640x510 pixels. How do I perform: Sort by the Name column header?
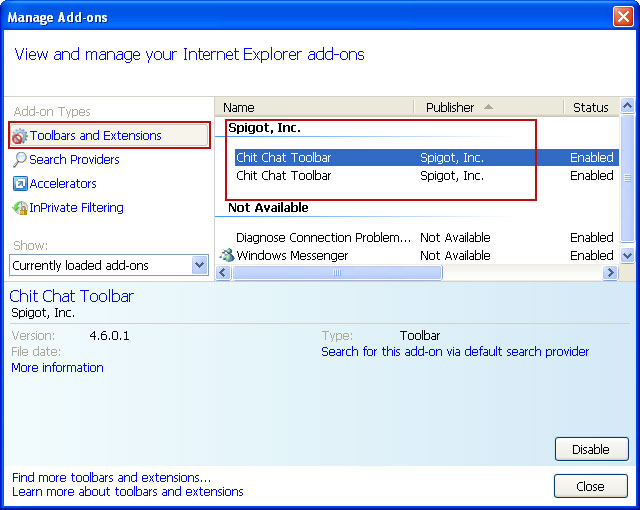314,107
